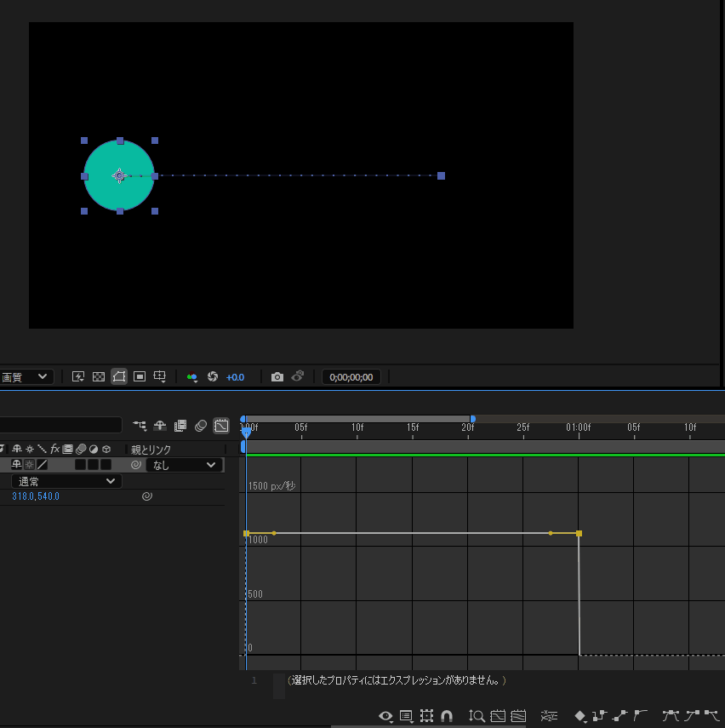
Task: Toggle the layer's continuously rasterize switch
Action: click(x=29, y=464)
